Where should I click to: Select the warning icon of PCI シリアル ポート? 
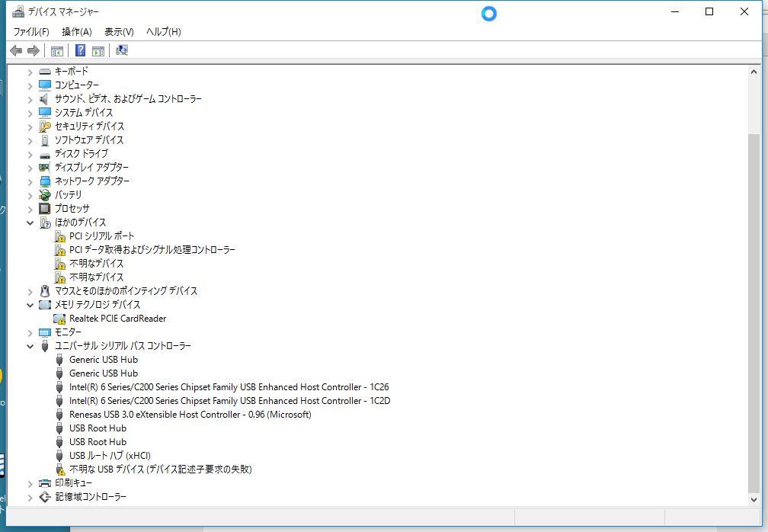pyautogui.click(x=59, y=236)
